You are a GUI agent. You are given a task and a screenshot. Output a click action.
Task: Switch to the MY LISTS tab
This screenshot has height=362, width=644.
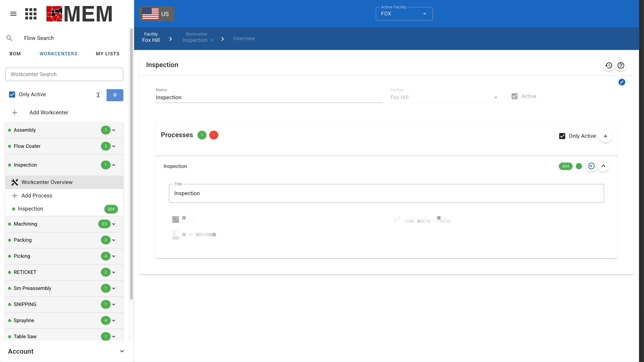(108, 54)
